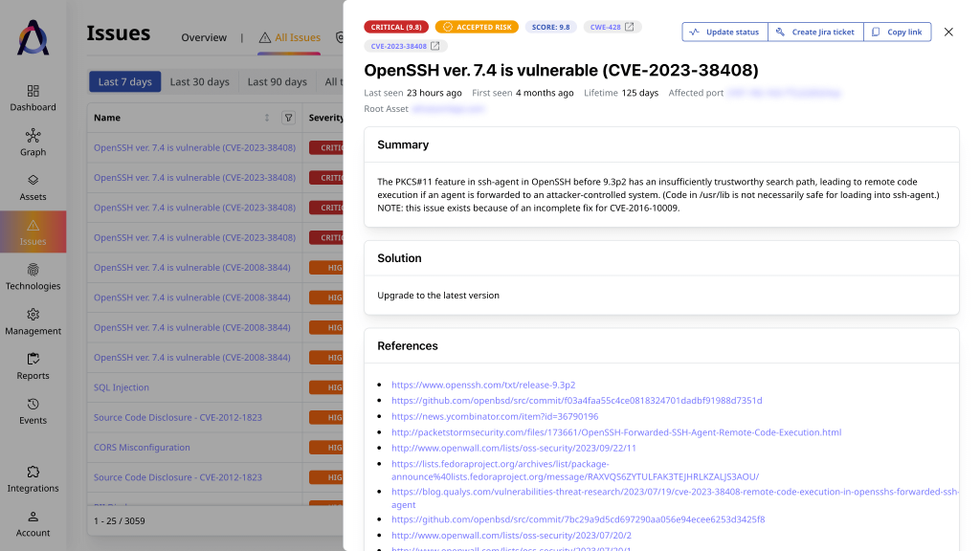Open the CVE-2023-38408 external reference
The width and height of the screenshot is (980, 551).
click(x=404, y=45)
